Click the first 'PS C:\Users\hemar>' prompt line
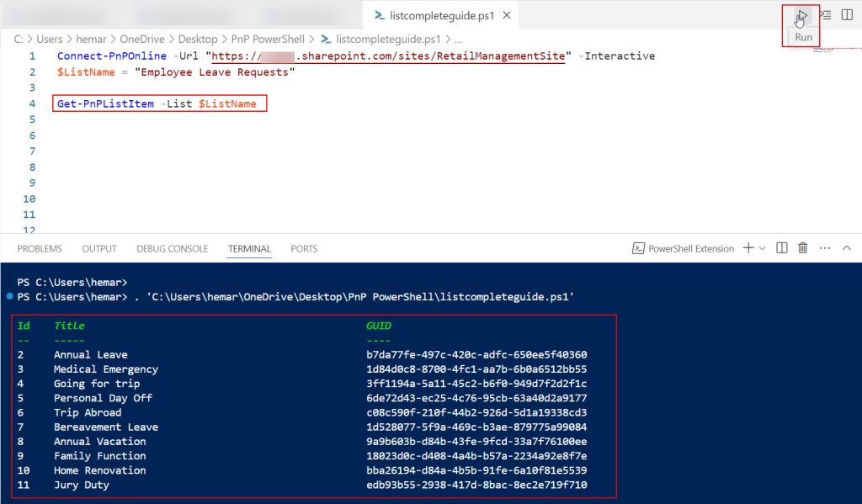Screen dimensions: 862x504 point(72,282)
